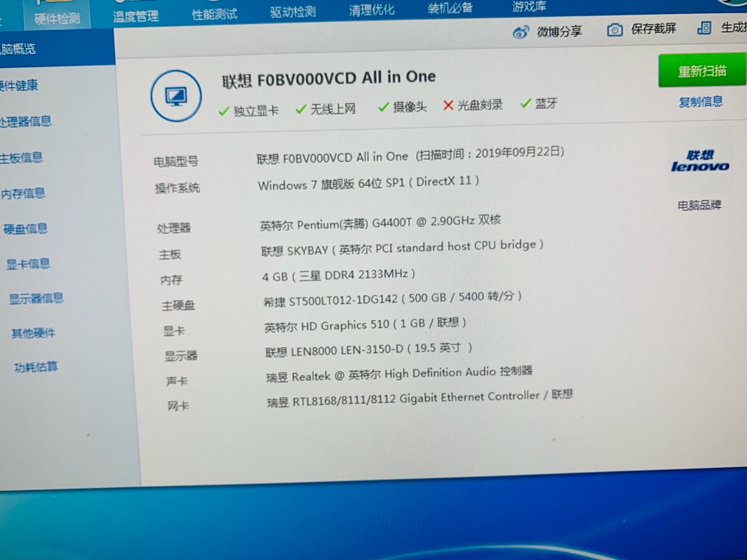Click the 处理器 row label

(174, 228)
